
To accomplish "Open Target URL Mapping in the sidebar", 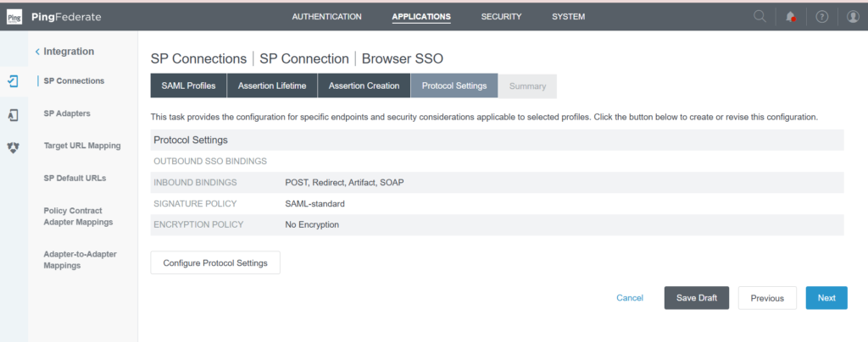I will click(x=82, y=146).
